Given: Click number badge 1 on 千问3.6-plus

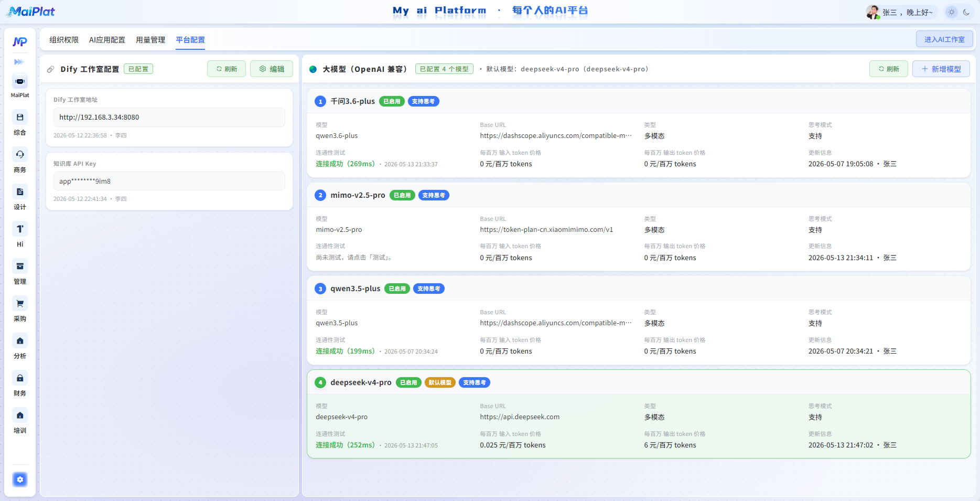Looking at the screenshot, I should (x=320, y=101).
